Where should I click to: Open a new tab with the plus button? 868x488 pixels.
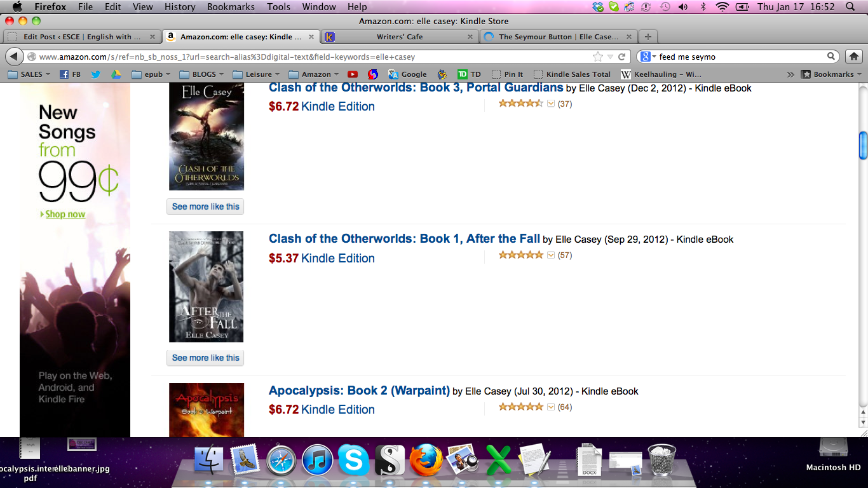pyautogui.click(x=648, y=36)
